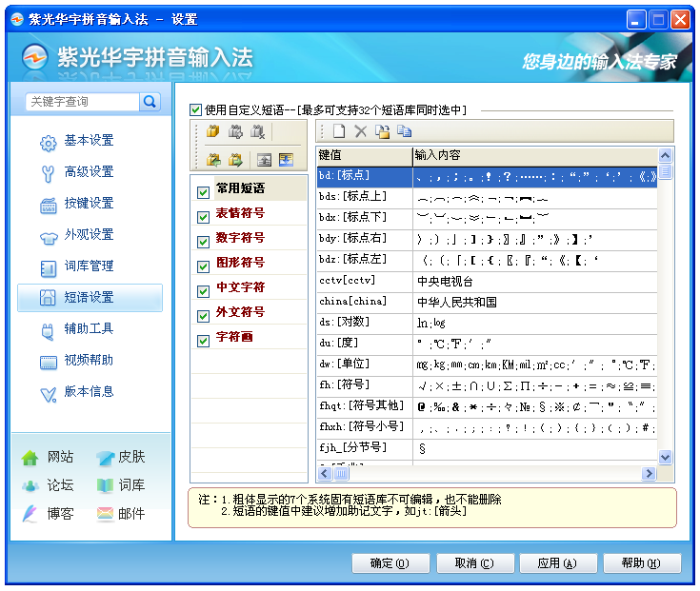This screenshot has height=591, width=700.
Task: Open 基本设置 section
Action: coord(89,141)
